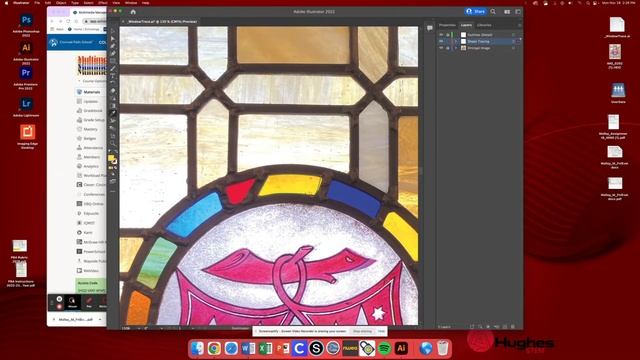Open PowerPoint from the Dock
The width and height of the screenshot is (640, 360).
click(x=282, y=348)
